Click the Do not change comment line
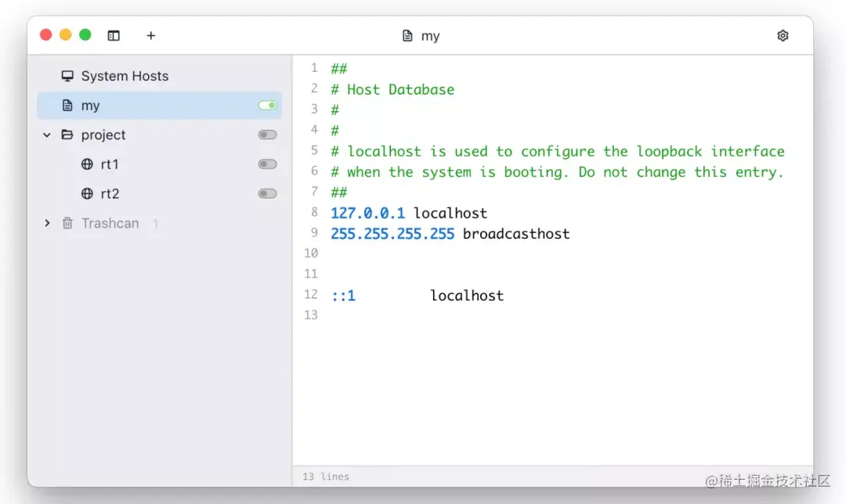Screen dimensions: 846x504 click(558, 172)
